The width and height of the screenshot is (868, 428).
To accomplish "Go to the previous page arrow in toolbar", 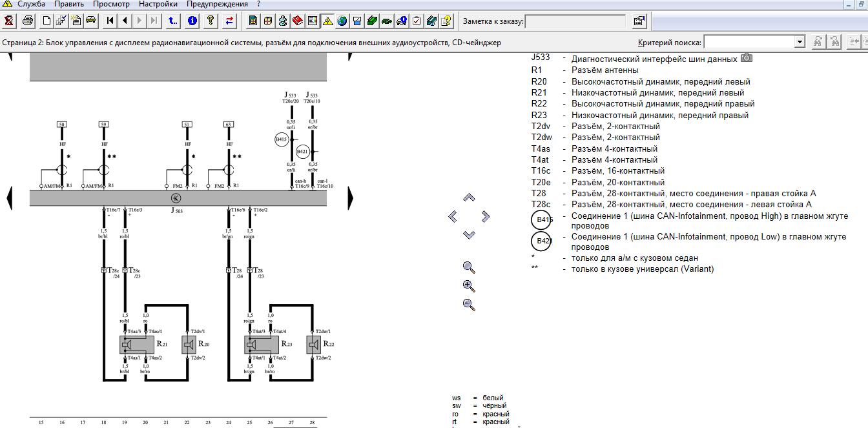I will coord(125,21).
